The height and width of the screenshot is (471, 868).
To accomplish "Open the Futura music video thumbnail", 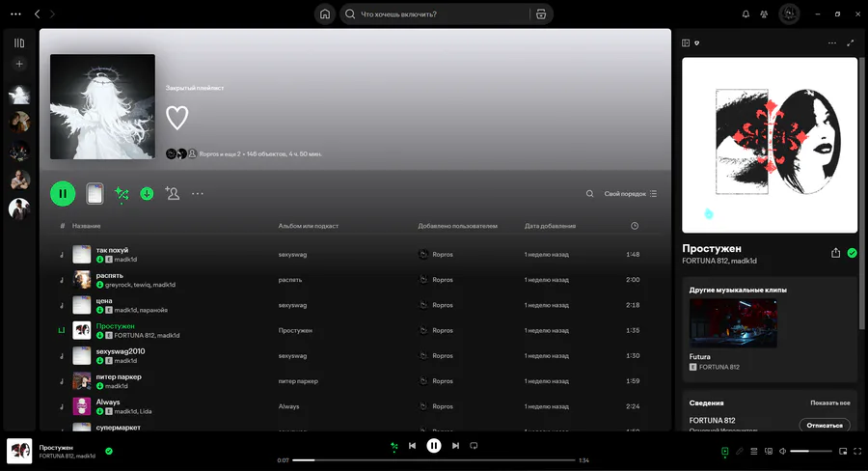I will pos(733,323).
